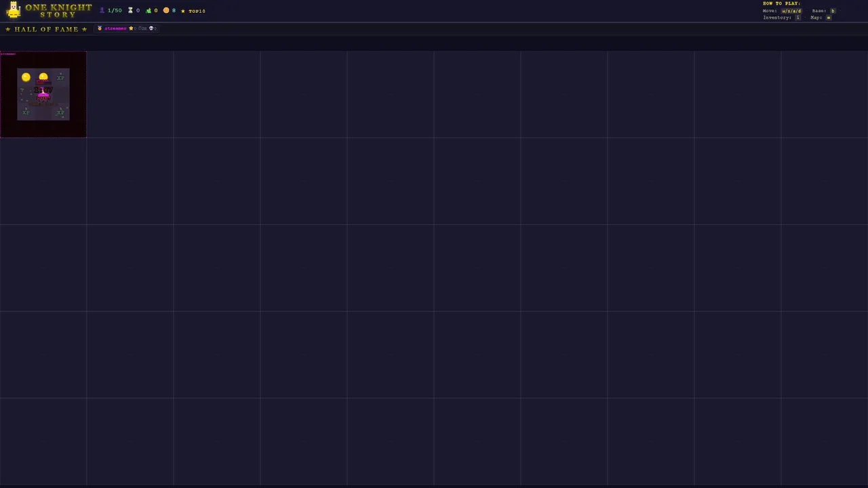Click the How To Play heading

click(781, 3)
